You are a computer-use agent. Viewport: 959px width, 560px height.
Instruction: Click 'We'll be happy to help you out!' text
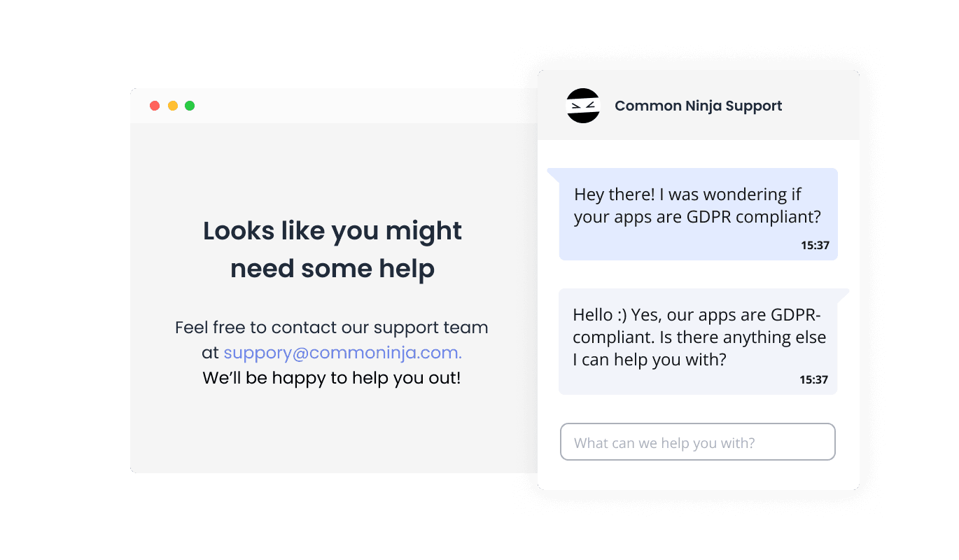pyautogui.click(x=332, y=379)
